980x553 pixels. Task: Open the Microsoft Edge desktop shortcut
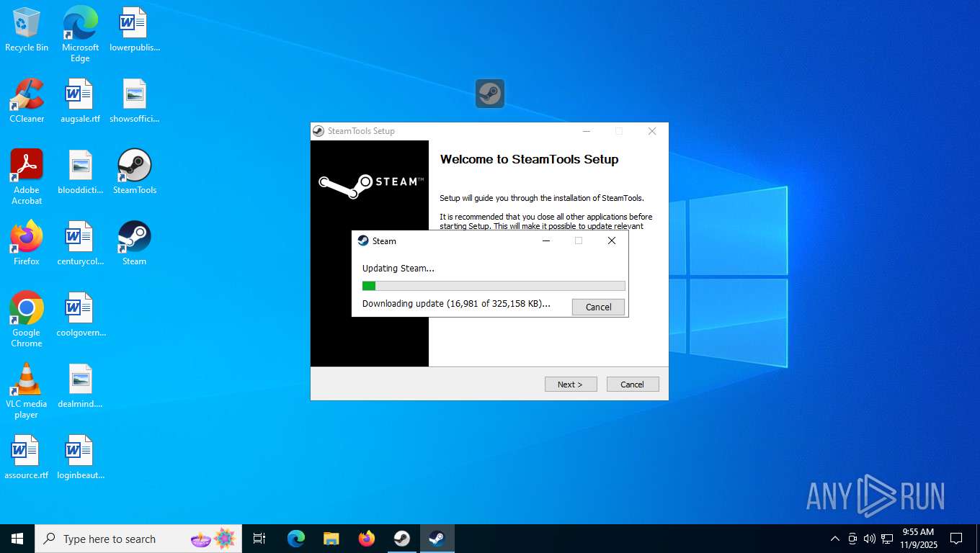[80, 34]
